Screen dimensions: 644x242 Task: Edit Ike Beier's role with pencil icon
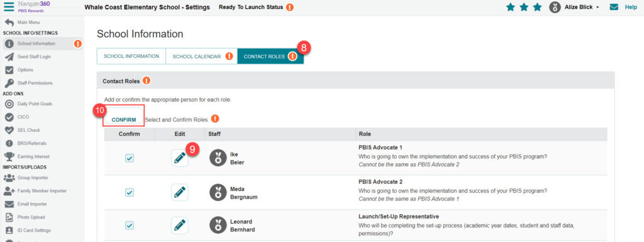(180, 158)
